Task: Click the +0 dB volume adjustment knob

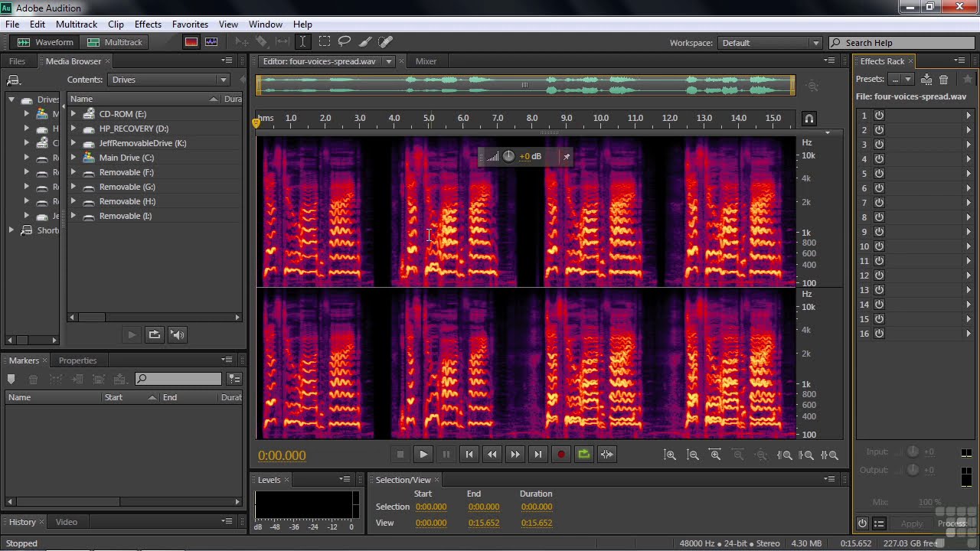Action: tap(508, 157)
